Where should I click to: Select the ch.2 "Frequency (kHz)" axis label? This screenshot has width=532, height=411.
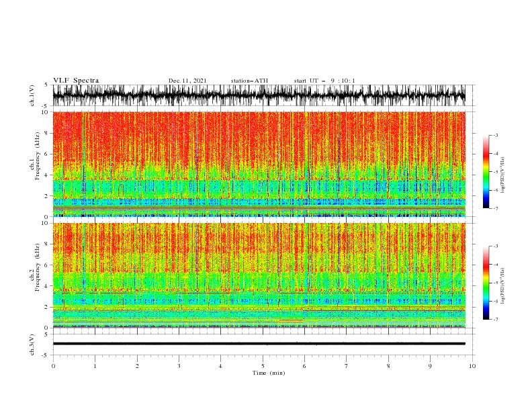(38, 267)
